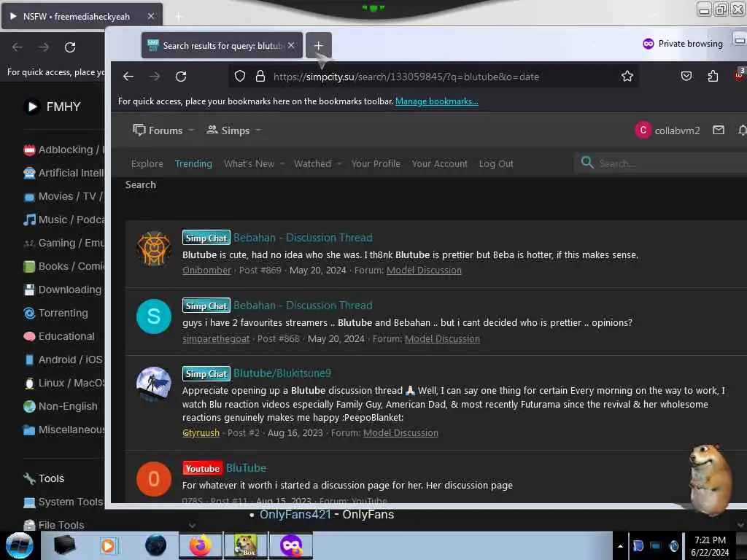Open the extensions puzzle icon
The width and height of the screenshot is (747, 560).
point(713,76)
